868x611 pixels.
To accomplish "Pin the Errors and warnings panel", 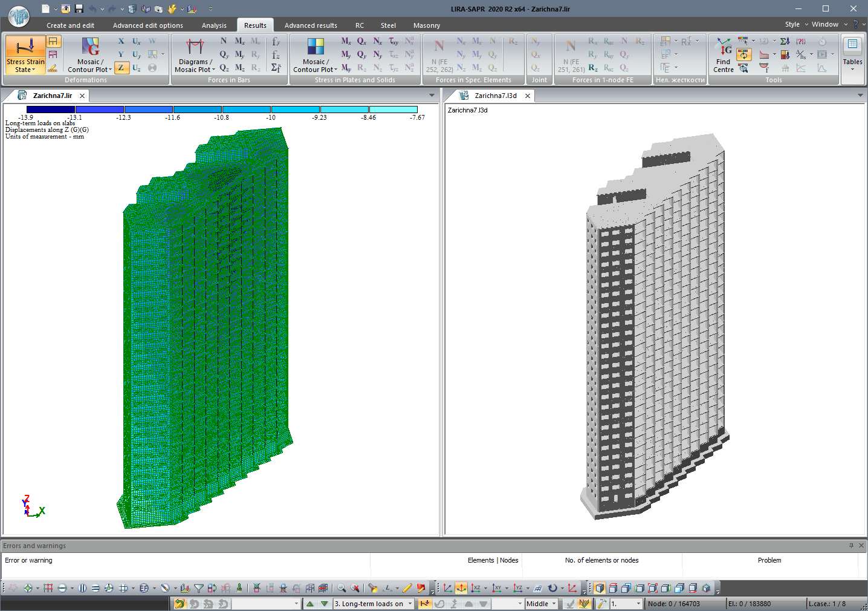I will [852, 545].
